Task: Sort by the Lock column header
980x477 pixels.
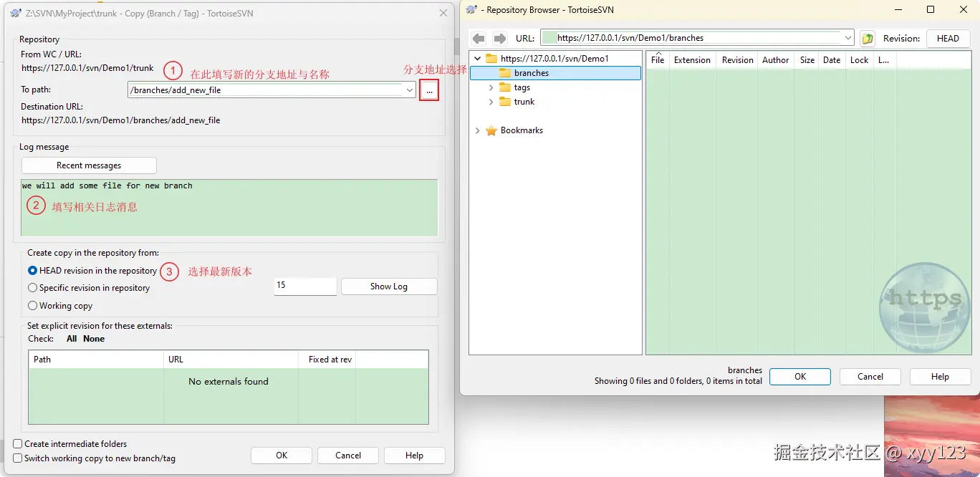Action: pos(859,60)
